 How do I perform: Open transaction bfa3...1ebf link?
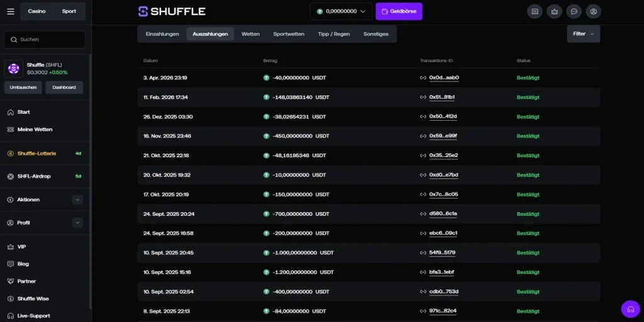point(441,272)
